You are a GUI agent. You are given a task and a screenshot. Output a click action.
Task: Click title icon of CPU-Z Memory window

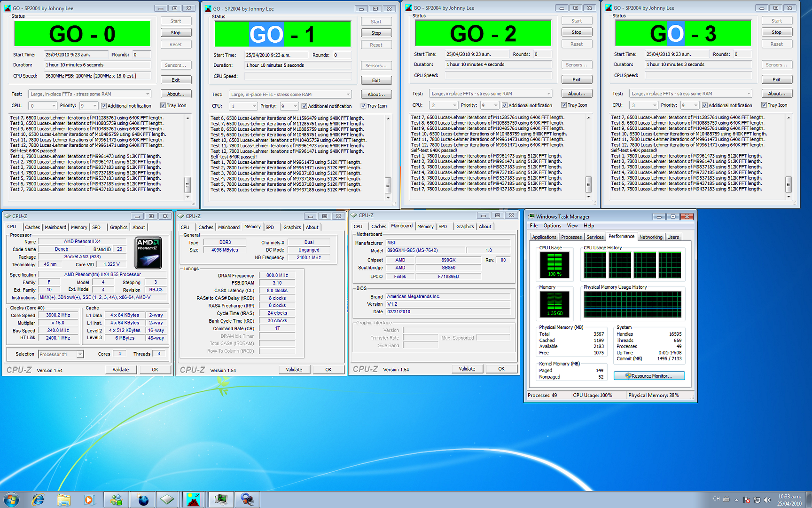(180, 216)
